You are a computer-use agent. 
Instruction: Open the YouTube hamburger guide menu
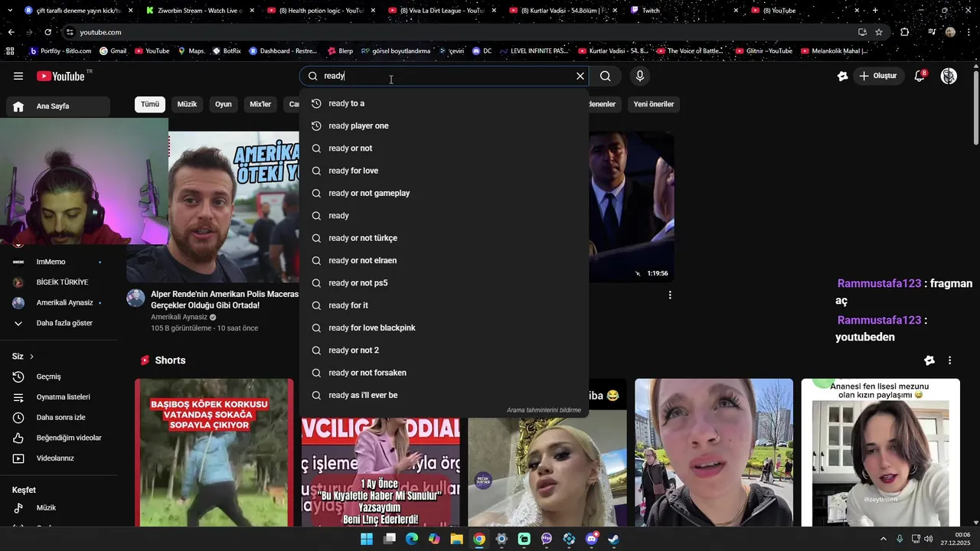tap(18, 76)
